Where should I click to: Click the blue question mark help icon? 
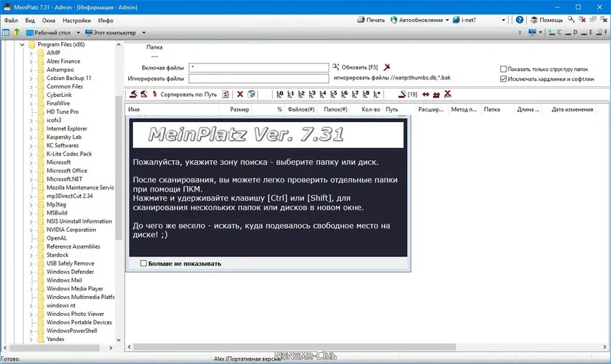pyautogui.click(x=519, y=20)
